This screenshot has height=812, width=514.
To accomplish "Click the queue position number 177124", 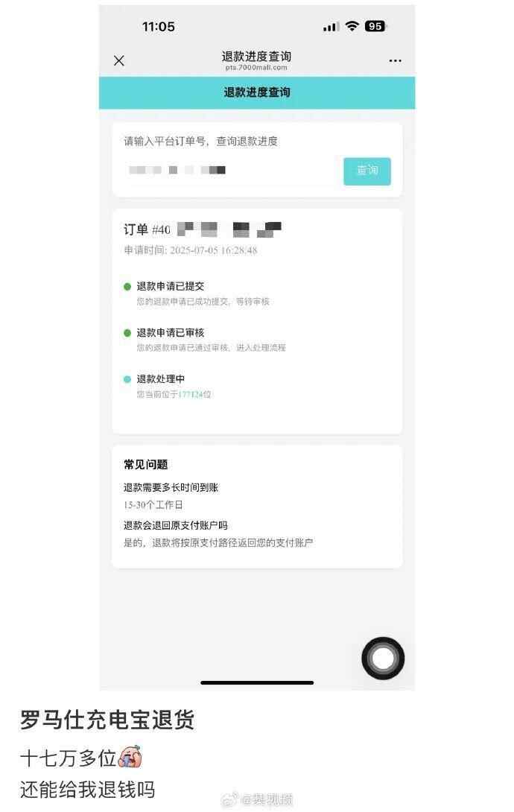I will pos(190,395).
